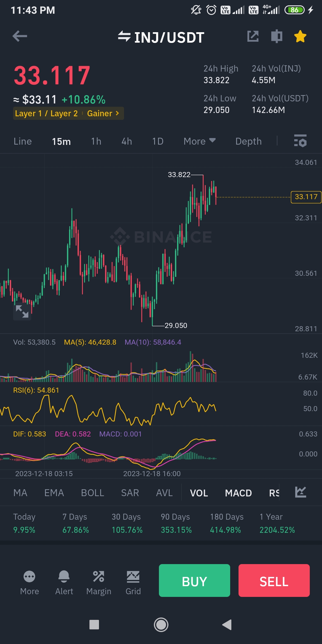Toggle the BOLL indicator
Viewport: 322px width, 644px height.
click(x=92, y=493)
